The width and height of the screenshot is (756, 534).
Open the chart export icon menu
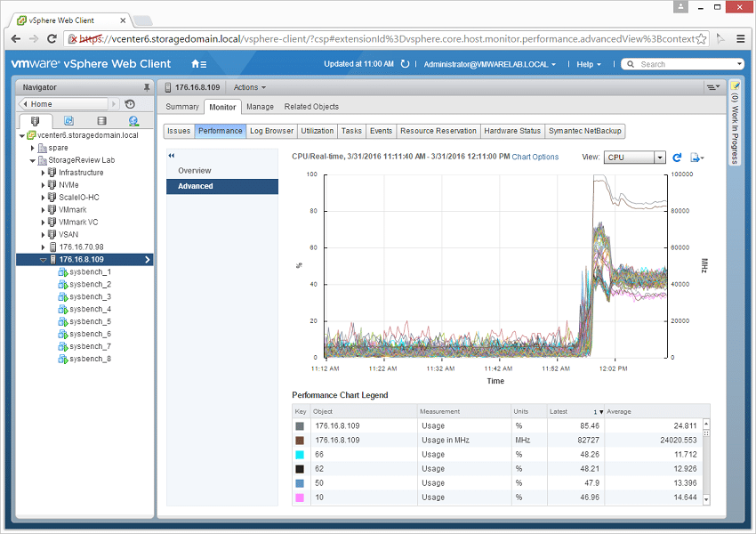pyautogui.click(x=697, y=158)
